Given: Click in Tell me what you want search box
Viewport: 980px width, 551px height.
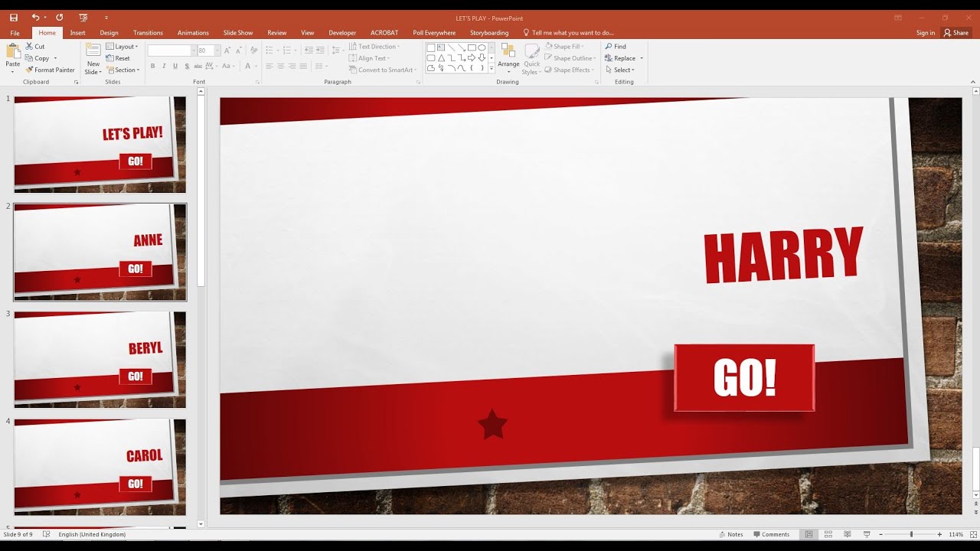Looking at the screenshot, I should 569,33.
